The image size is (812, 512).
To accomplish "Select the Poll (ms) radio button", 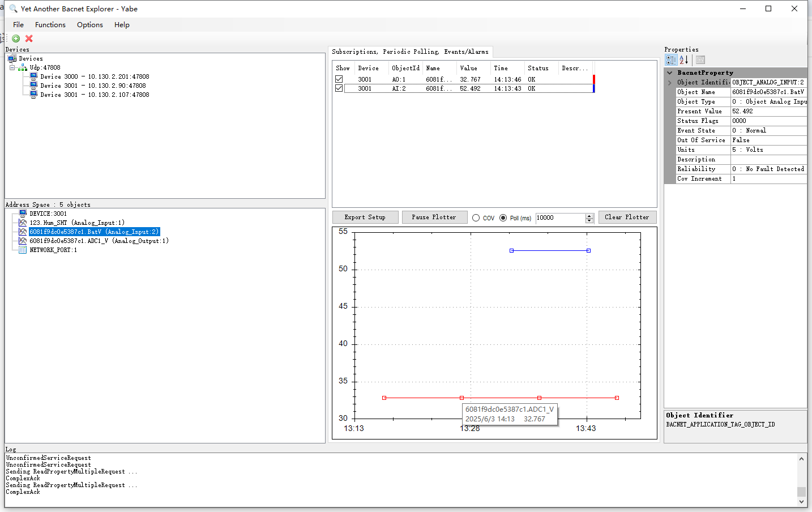I will coord(503,218).
